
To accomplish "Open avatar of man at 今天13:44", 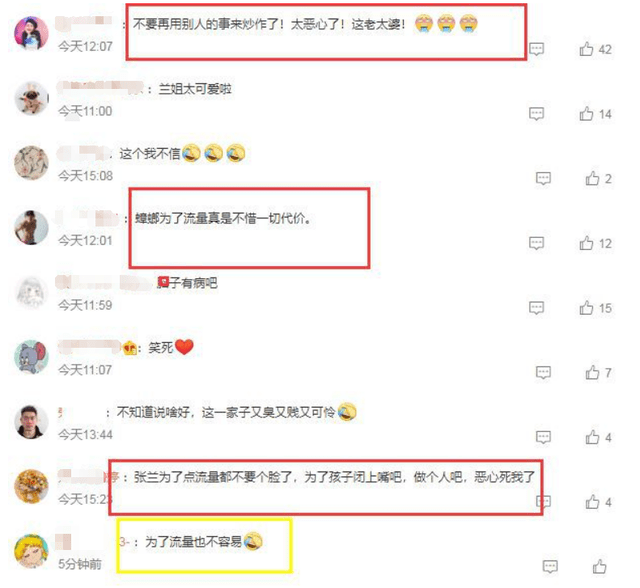I will tap(31, 422).
